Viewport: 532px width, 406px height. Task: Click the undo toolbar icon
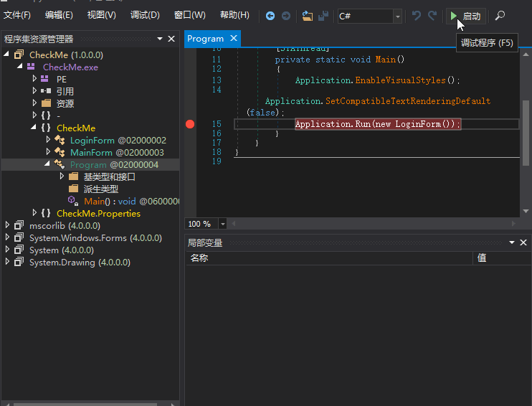coord(417,16)
